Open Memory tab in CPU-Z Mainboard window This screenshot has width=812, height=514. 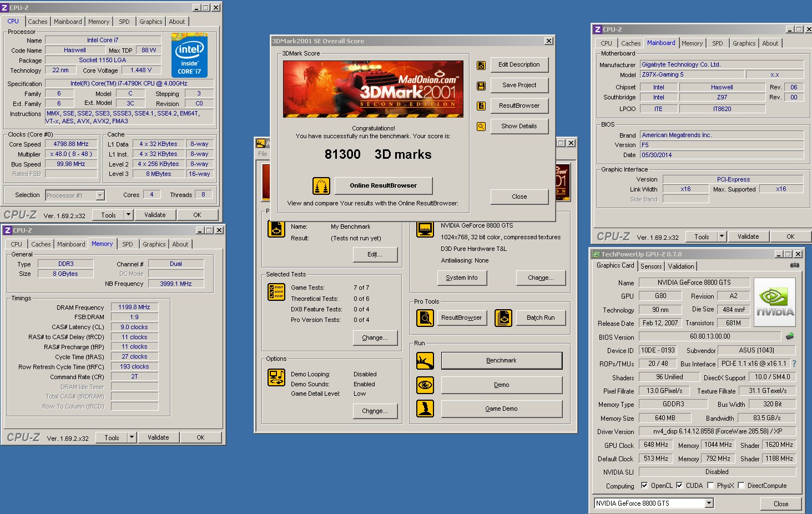[x=692, y=43]
